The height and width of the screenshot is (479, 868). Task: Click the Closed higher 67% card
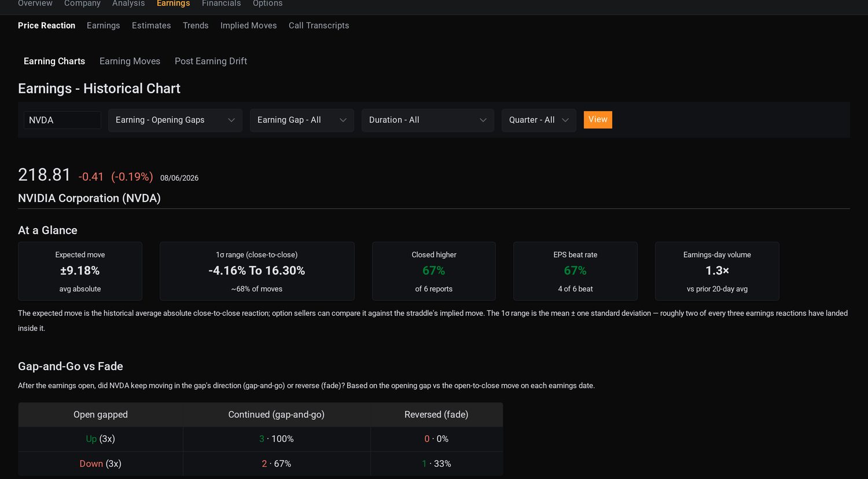[x=434, y=271]
